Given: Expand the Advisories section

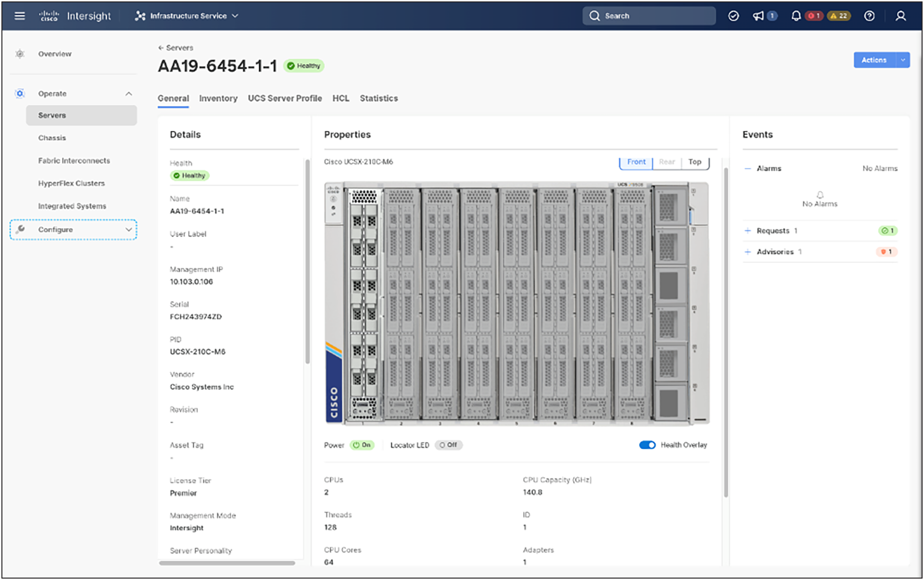Looking at the screenshot, I should pos(748,251).
